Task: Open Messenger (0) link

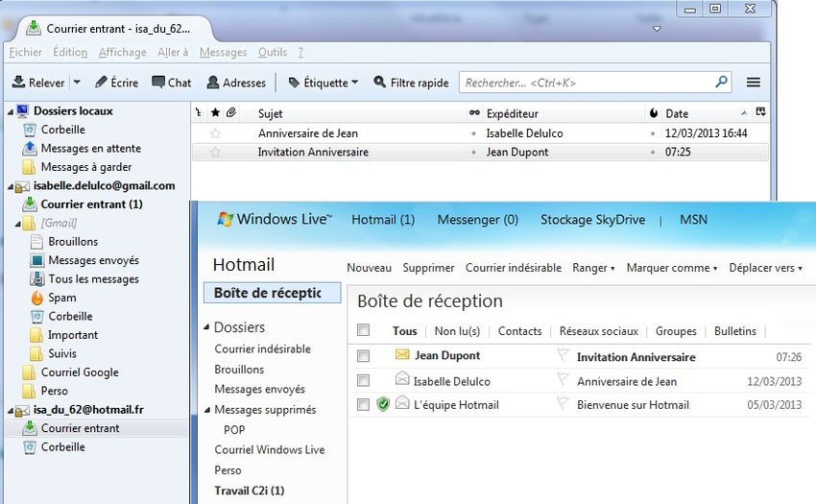Action: pyautogui.click(x=478, y=220)
